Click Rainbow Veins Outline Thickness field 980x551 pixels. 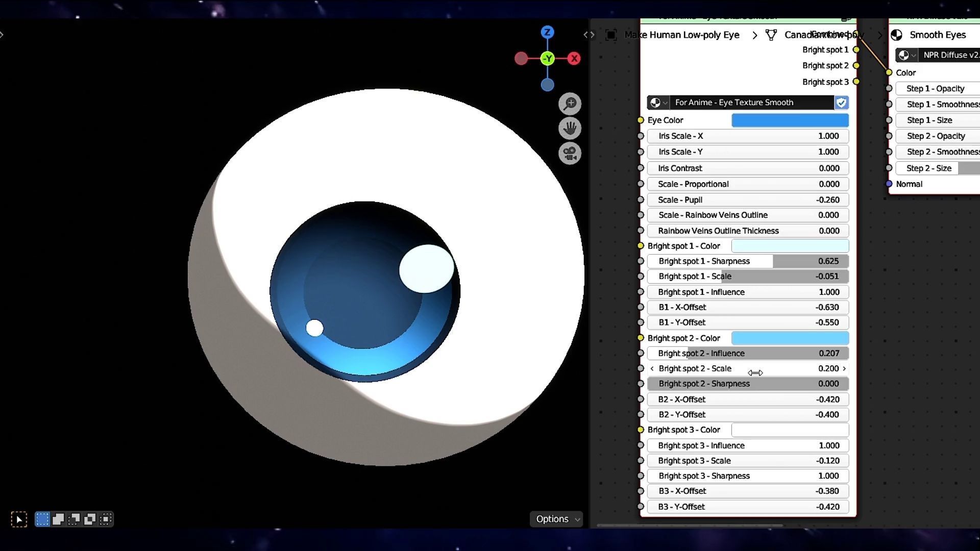click(748, 231)
